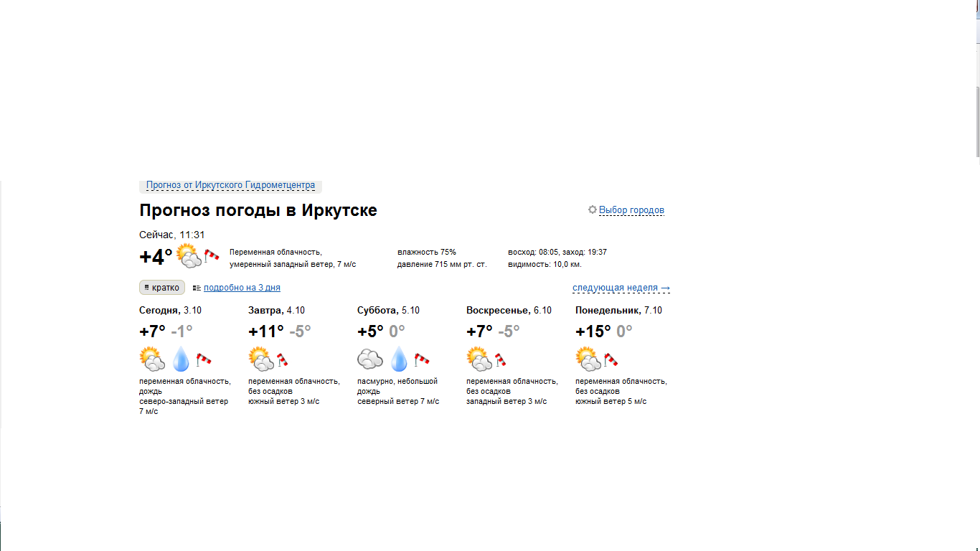980x551 pixels.
Task: Click давление 715 мм рт. ст. reading
Action: (x=442, y=264)
